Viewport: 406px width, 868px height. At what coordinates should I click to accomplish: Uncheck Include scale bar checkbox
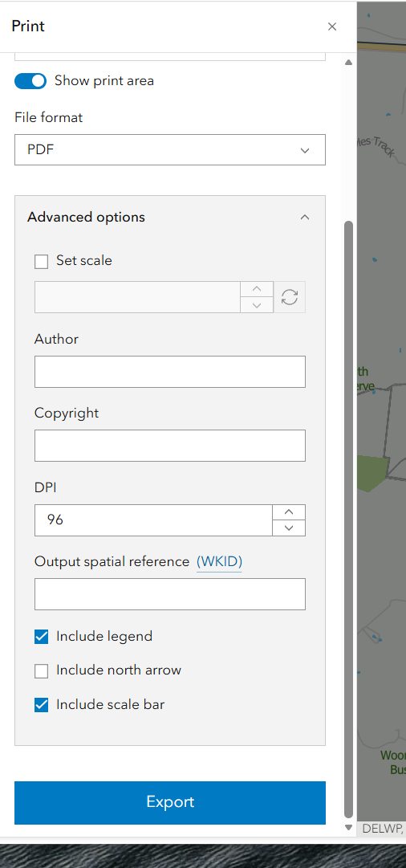click(x=42, y=705)
